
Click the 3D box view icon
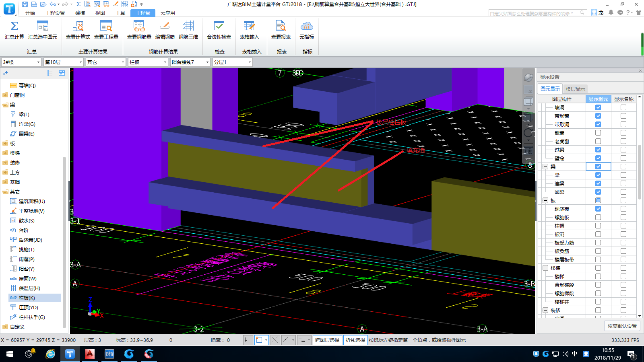[x=528, y=102]
